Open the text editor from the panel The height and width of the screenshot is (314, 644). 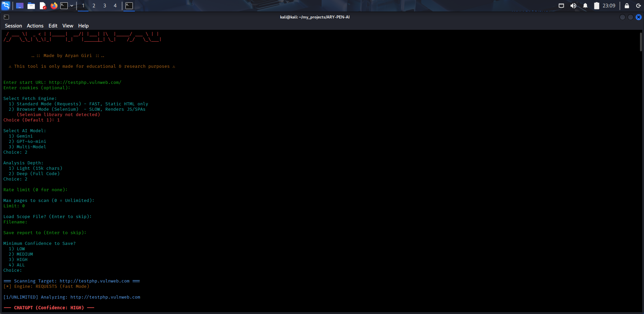pyautogui.click(x=43, y=6)
